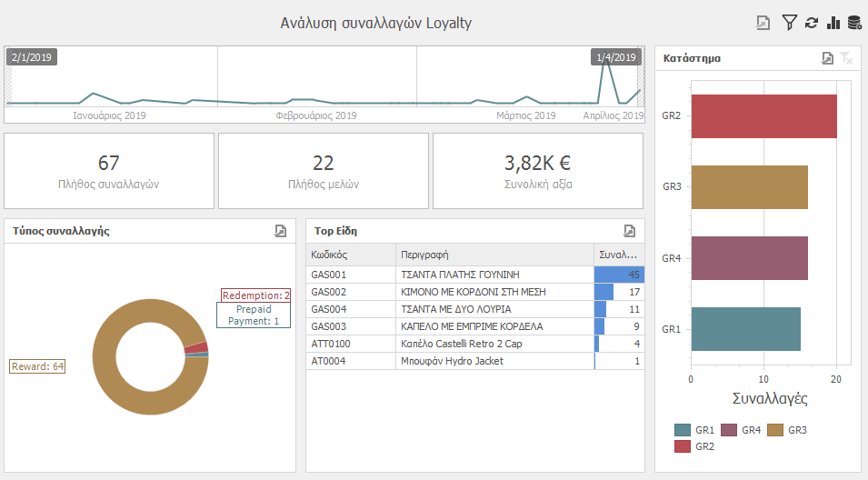
Task: Sort by the Κωδικός column header
Action: (351, 255)
